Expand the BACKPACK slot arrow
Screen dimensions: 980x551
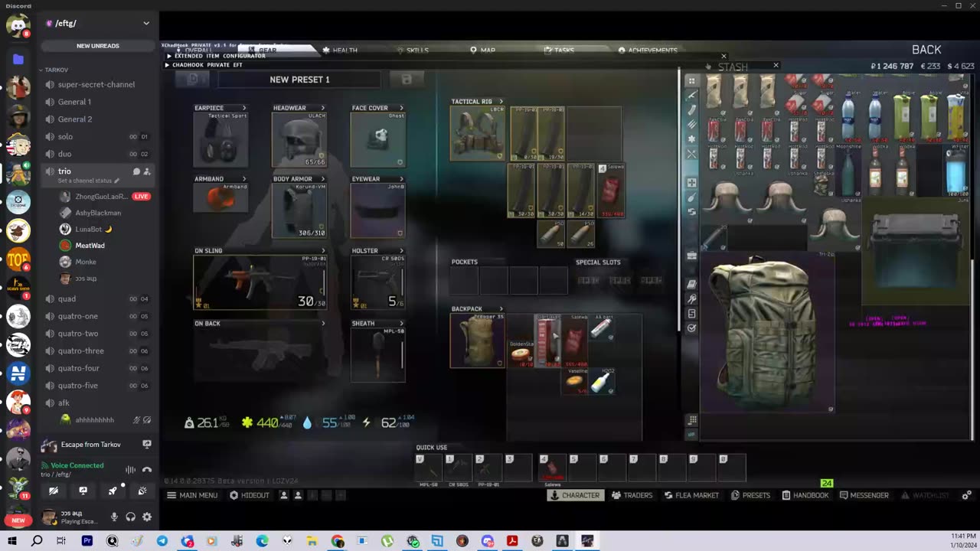(501, 309)
